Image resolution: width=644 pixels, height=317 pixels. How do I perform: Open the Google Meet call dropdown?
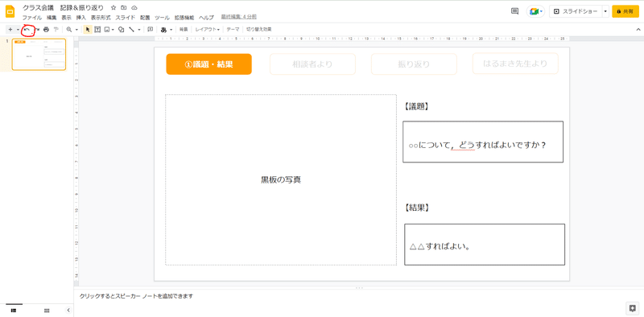coord(535,11)
